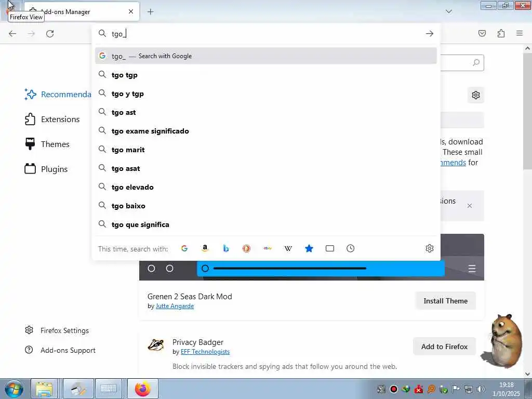This screenshot has height=399, width=532.
Task: Choose the suggestion 'tgo exame significado'
Action: (266, 131)
